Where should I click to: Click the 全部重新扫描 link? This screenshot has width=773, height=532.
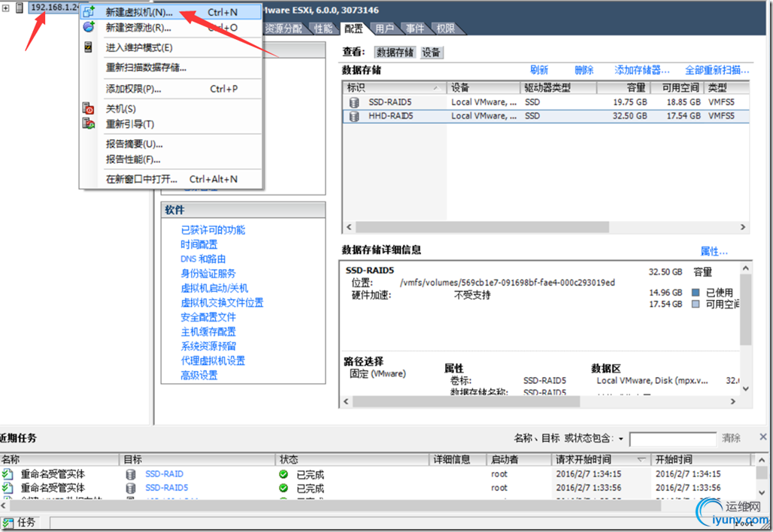(717, 70)
